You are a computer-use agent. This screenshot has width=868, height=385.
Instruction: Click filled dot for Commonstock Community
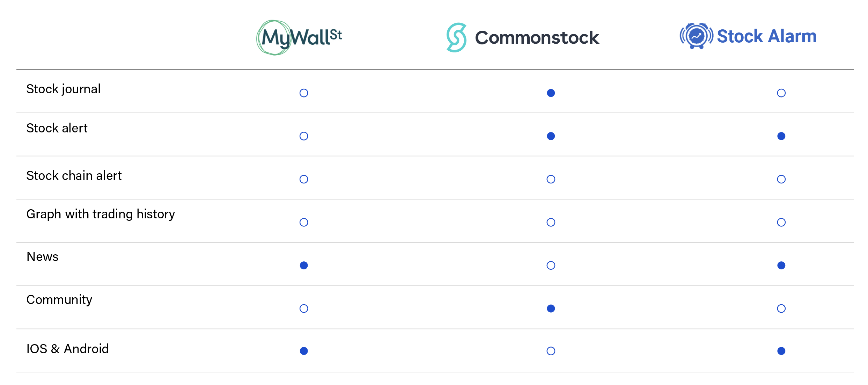[551, 308]
